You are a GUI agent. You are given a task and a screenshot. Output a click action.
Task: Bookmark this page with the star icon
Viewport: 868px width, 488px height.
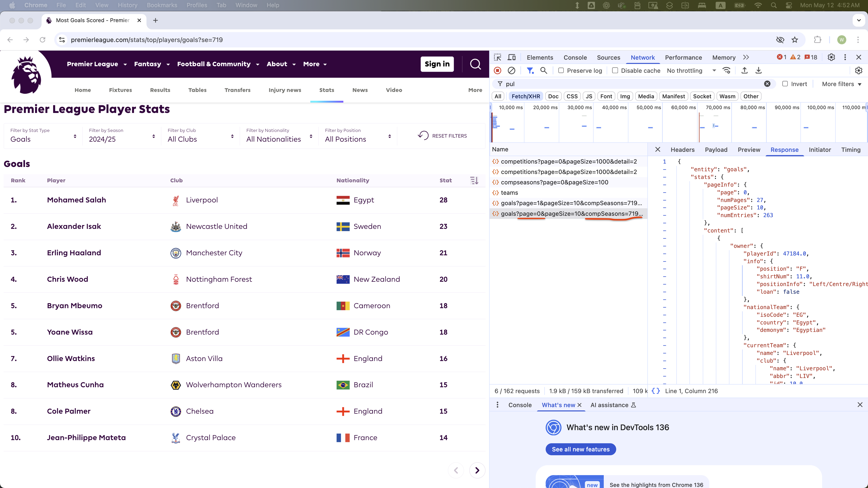(x=795, y=40)
